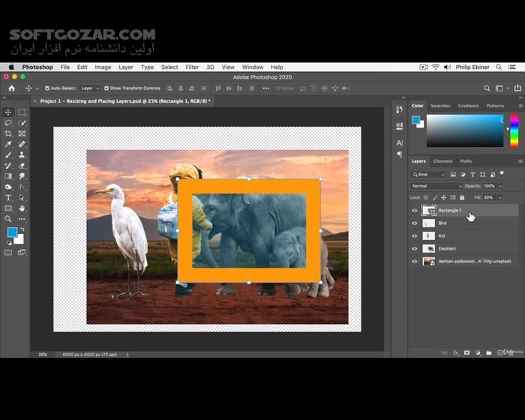Click the foreground blue color swatch in toolbox

13,232
